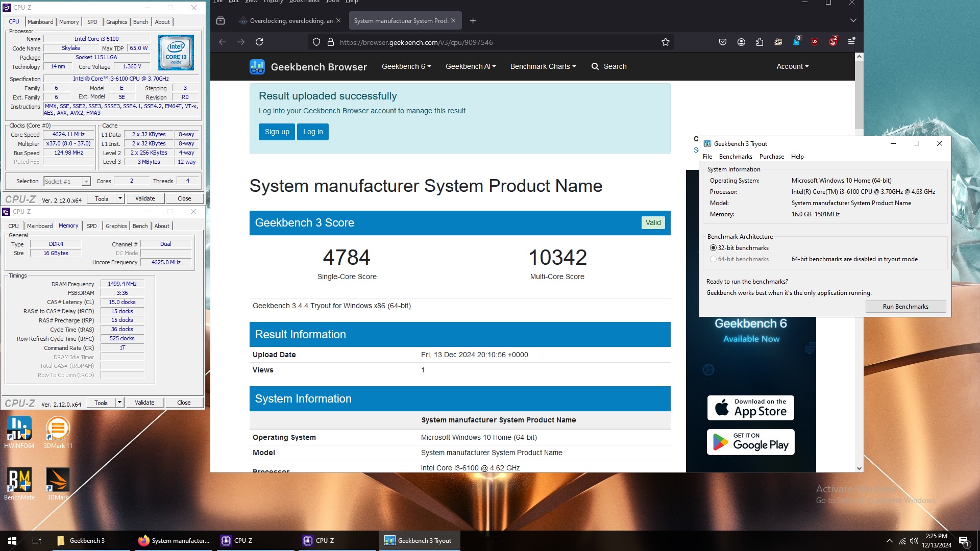Open the Firefox view tab list icon
The image size is (980, 551).
[220, 21]
